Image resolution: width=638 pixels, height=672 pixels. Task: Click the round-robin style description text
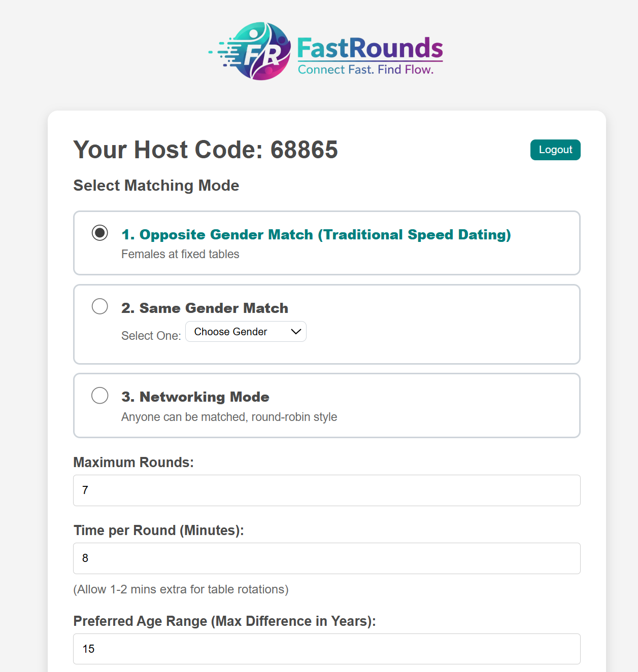[229, 417]
